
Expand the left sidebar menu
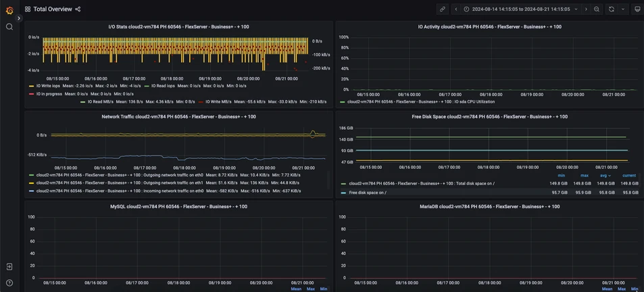pyautogui.click(x=19, y=18)
